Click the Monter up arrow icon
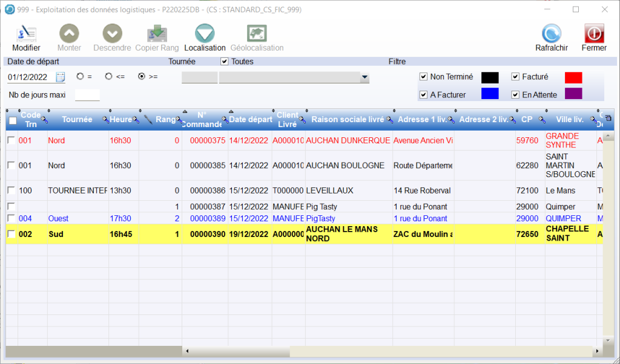 coord(69,34)
